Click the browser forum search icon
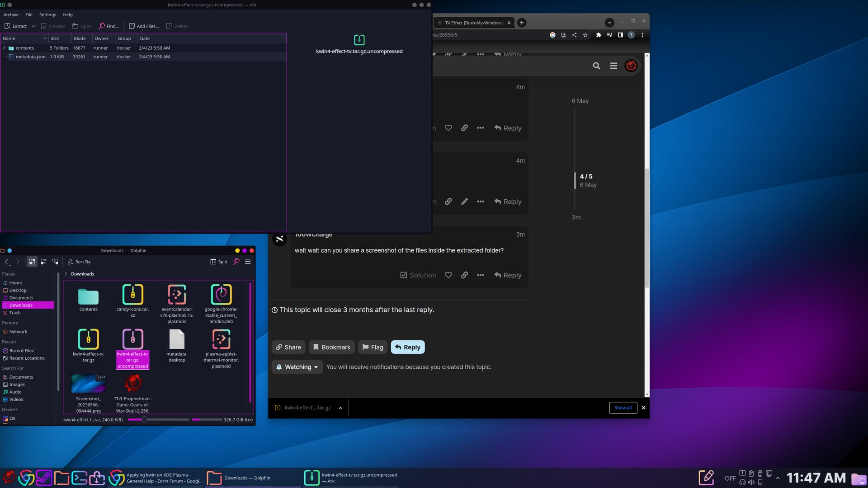This screenshot has width=868, height=488. point(596,66)
